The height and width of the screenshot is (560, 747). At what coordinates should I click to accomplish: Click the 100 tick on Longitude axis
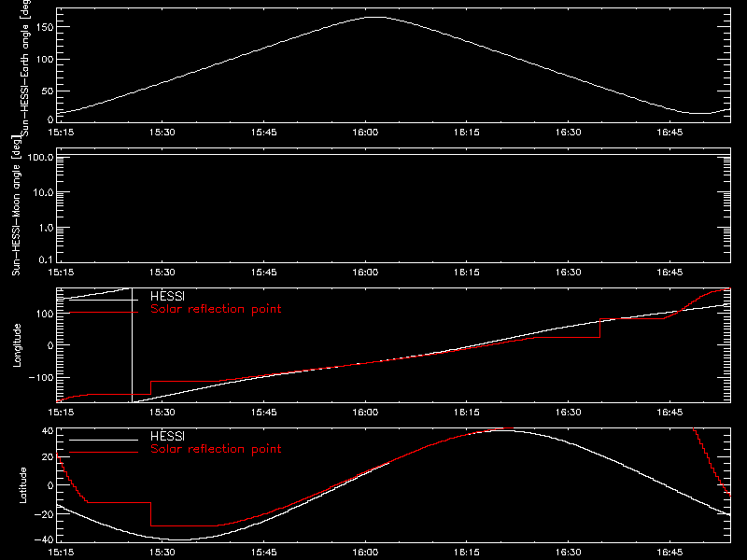(x=44, y=314)
